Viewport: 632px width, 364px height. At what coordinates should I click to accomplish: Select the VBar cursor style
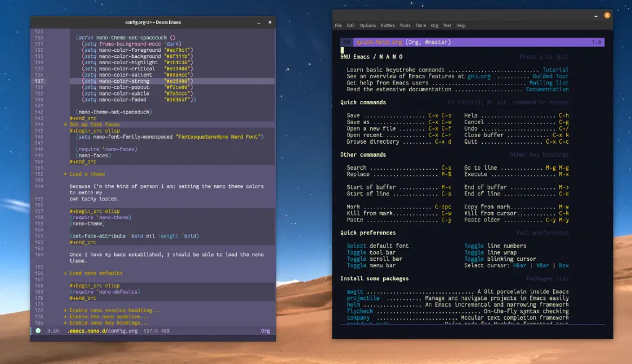[x=543, y=265]
